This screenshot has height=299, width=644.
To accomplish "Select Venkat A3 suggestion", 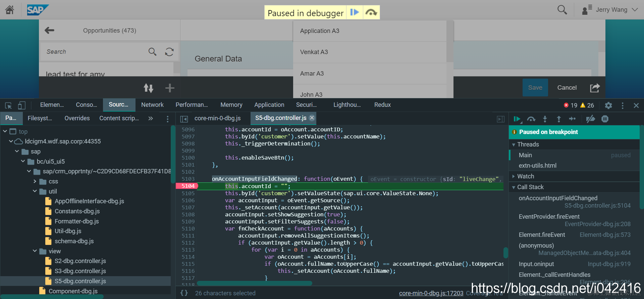I will [370, 52].
